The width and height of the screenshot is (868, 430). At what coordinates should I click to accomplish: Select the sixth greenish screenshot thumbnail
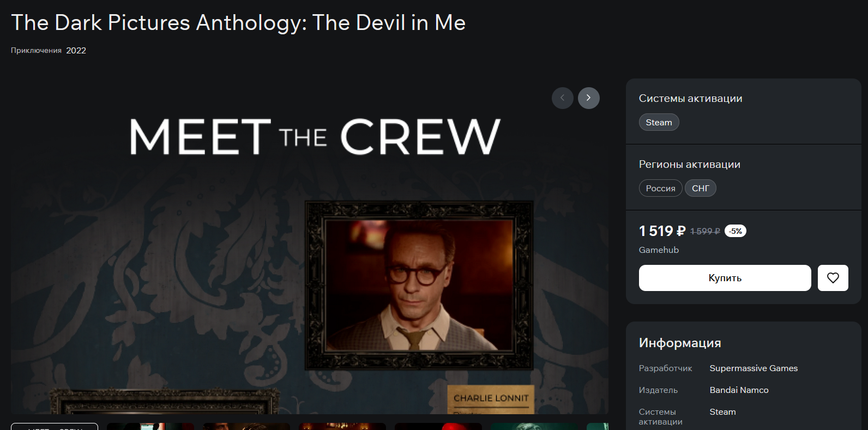[x=534, y=426]
